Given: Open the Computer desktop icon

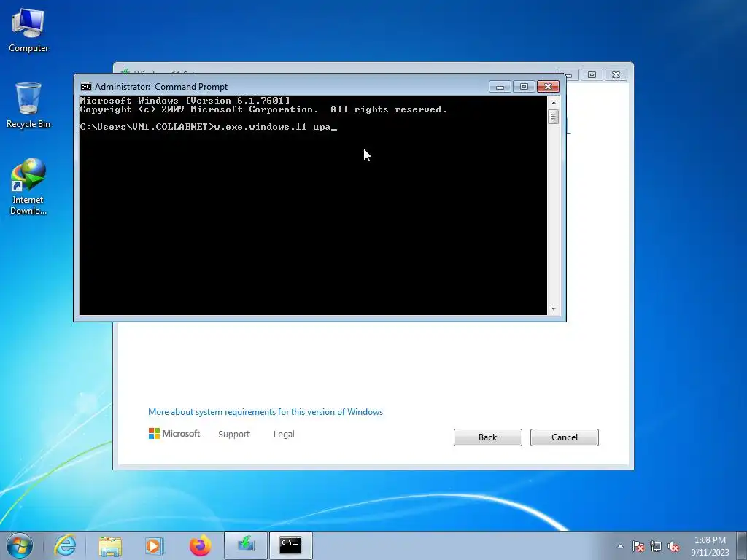Looking at the screenshot, I should 28,31.
